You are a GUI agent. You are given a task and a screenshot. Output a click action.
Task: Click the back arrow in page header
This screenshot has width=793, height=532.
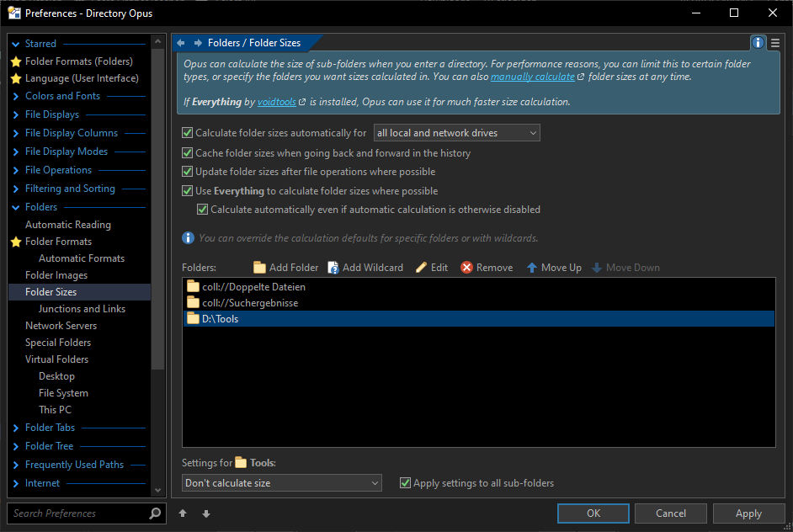181,43
